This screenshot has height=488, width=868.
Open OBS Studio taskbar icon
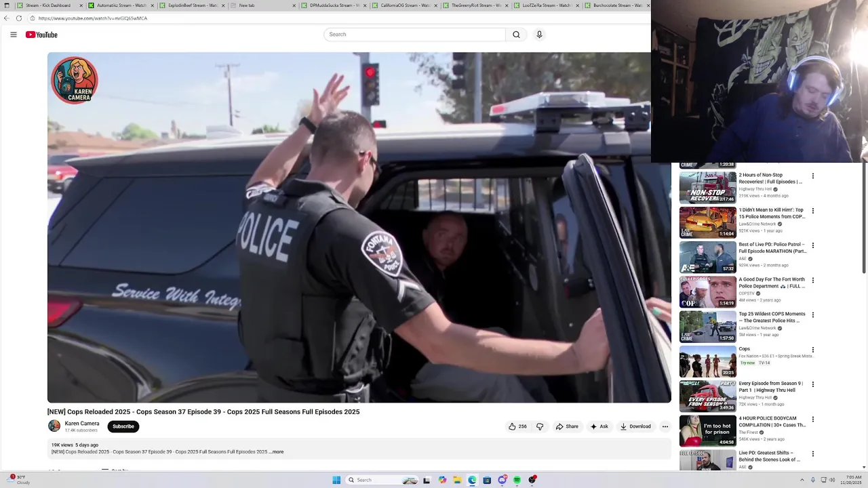[x=532, y=480]
